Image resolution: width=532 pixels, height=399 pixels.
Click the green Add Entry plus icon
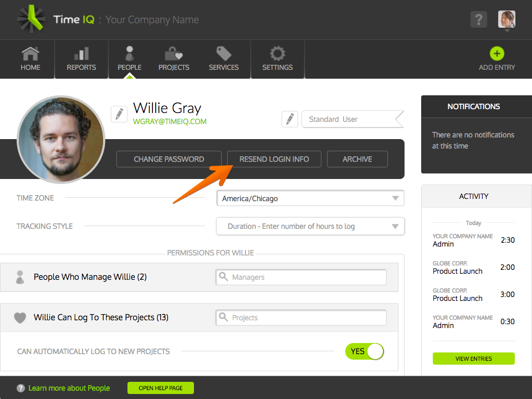(x=497, y=54)
